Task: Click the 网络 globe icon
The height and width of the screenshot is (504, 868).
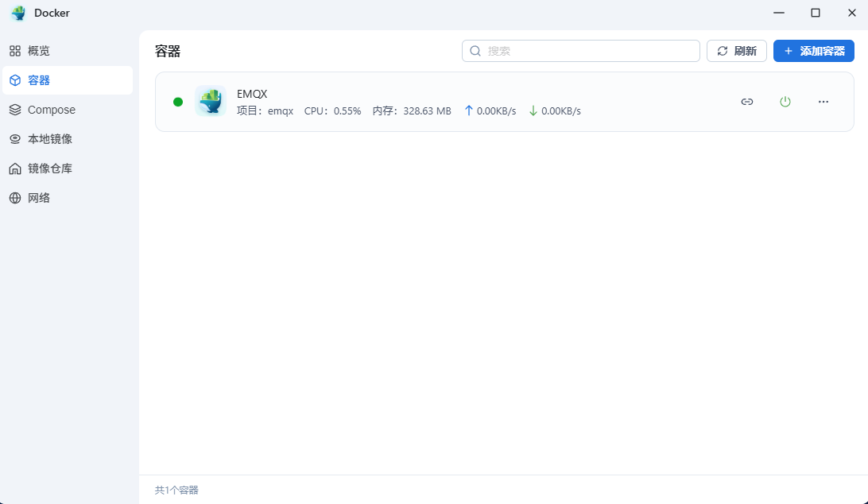Action: [15, 198]
